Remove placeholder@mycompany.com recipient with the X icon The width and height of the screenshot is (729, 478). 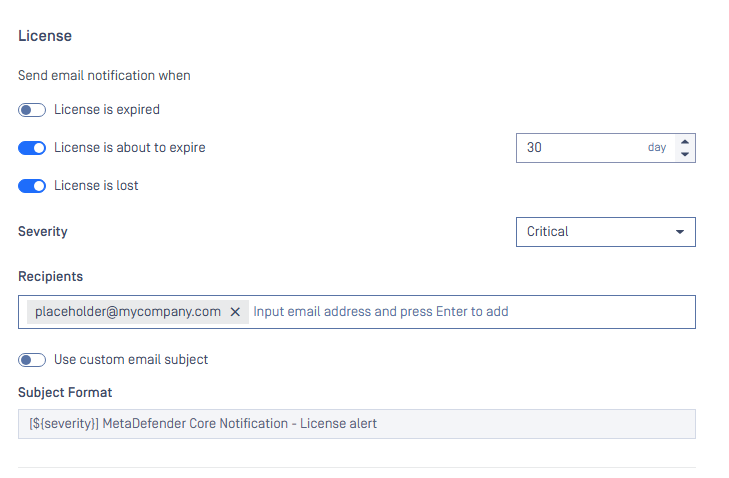[x=235, y=312]
